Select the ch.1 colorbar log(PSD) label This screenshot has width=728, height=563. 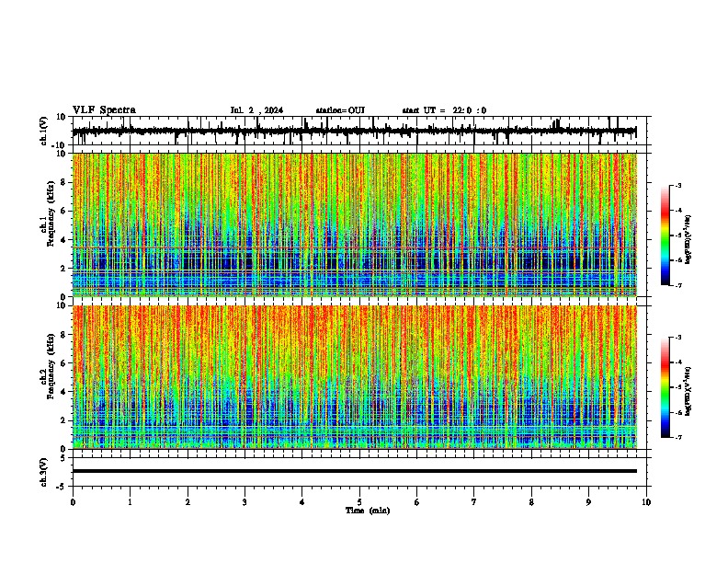688,240
